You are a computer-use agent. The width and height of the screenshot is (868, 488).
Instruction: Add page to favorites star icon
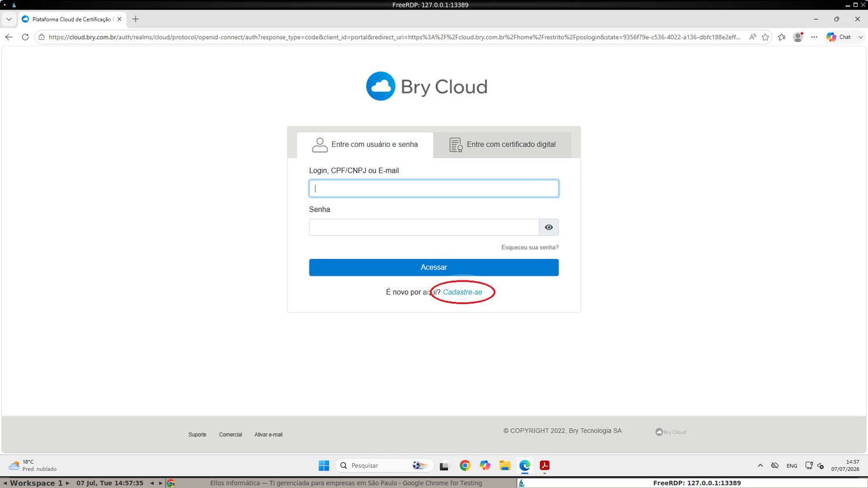[x=766, y=37]
